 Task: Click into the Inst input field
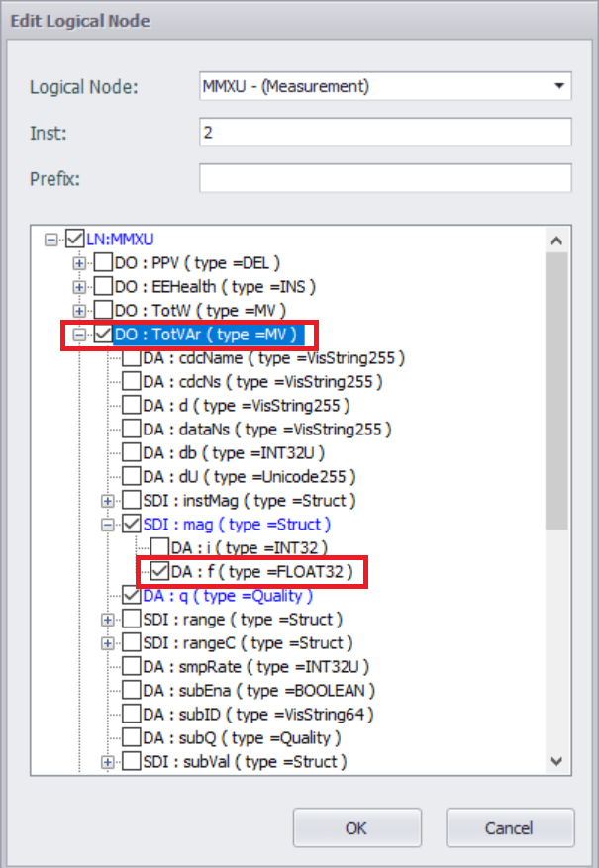[385, 132]
